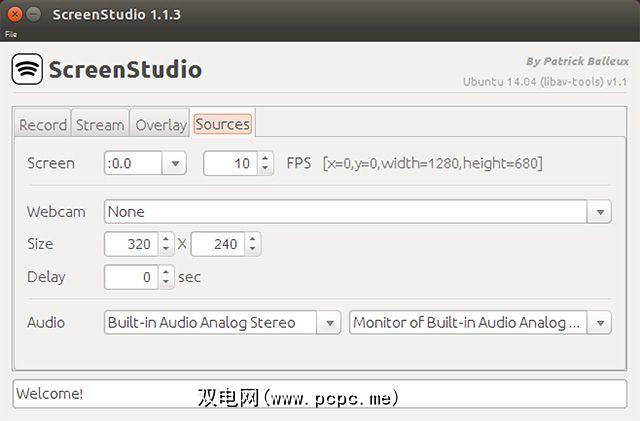This screenshot has height=421, width=640.
Task: Open the File menu
Action: coord(10,33)
